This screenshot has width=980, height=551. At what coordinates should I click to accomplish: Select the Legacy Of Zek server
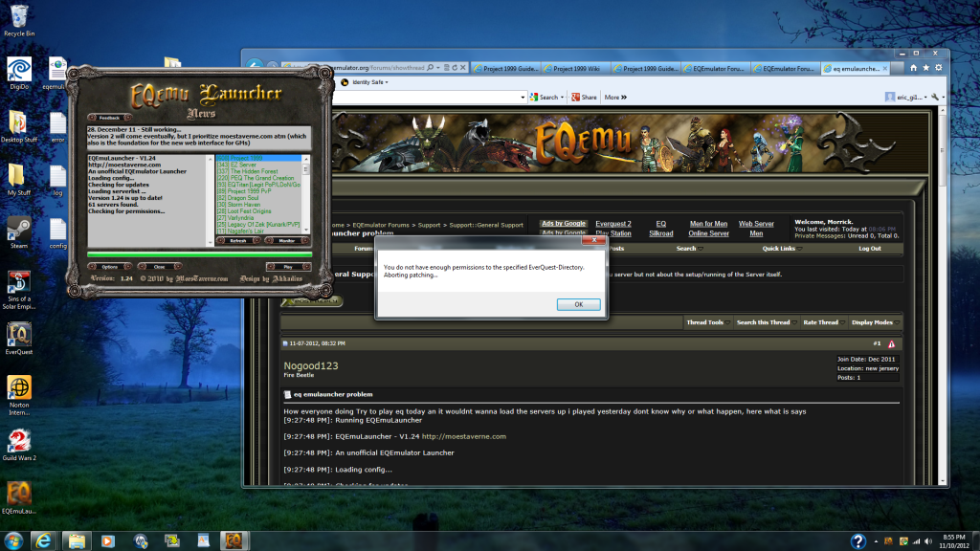[258, 224]
